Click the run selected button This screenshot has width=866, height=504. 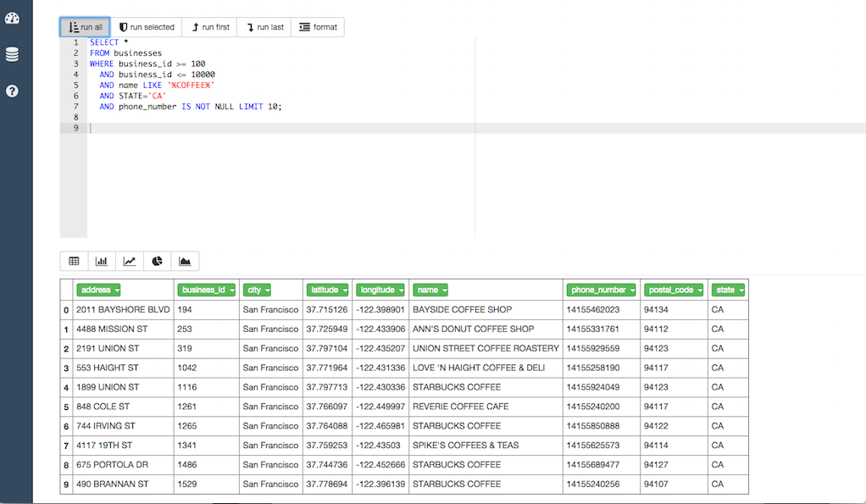point(147,26)
